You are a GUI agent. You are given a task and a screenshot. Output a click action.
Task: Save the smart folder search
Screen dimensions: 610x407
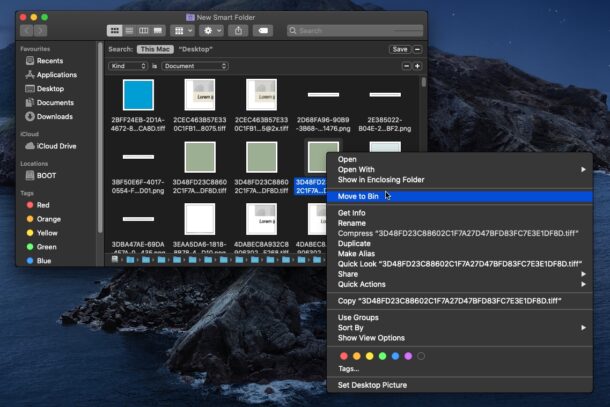pyautogui.click(x=400, y=49)
